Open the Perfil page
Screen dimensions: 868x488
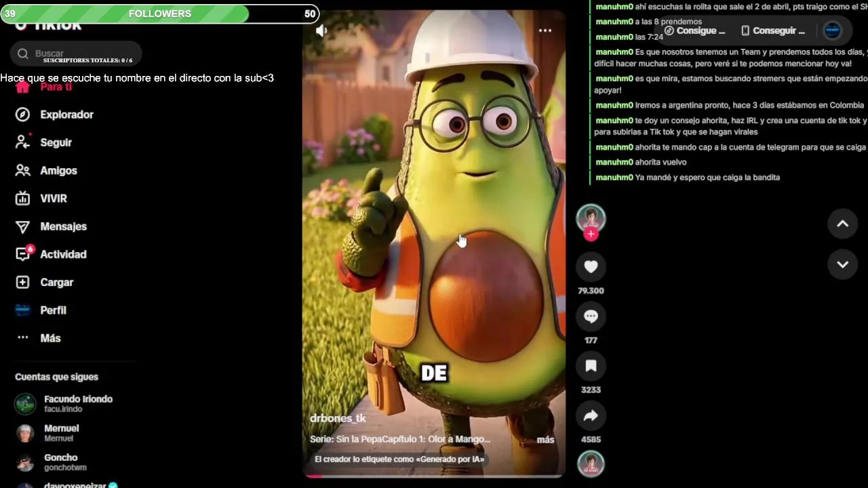[x=53, y=310]
